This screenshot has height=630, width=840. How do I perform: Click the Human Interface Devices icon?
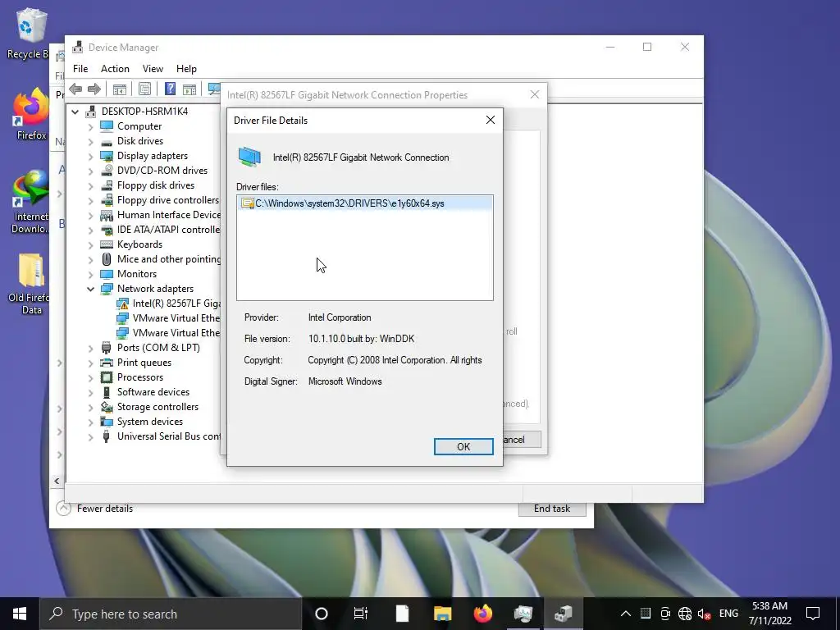[x=107, y=215]
